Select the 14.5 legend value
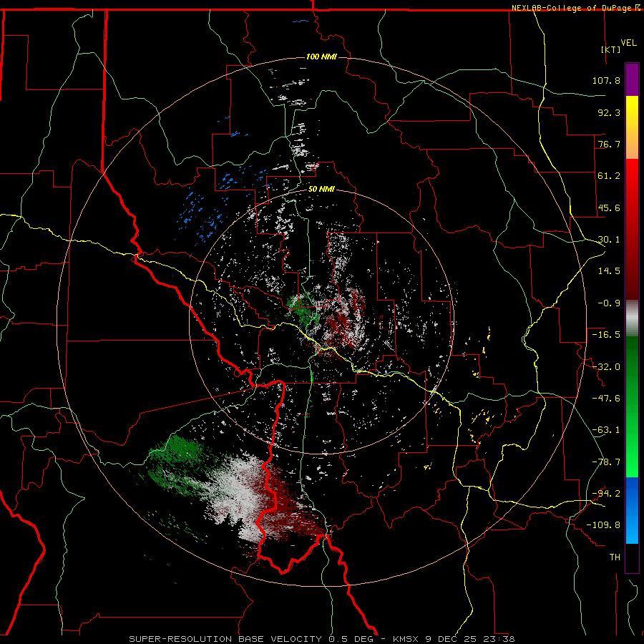The width and height of the screenshot is (644, 644). (609, 271)
